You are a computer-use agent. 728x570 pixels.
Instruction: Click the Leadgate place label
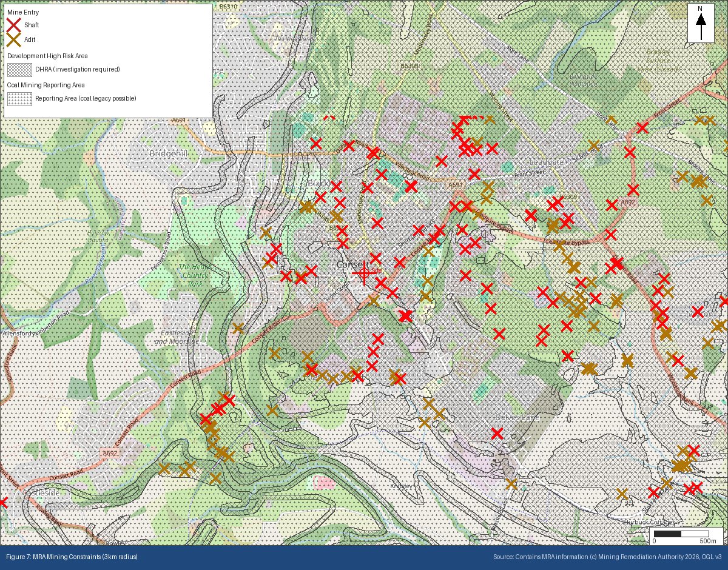point(545,163)
